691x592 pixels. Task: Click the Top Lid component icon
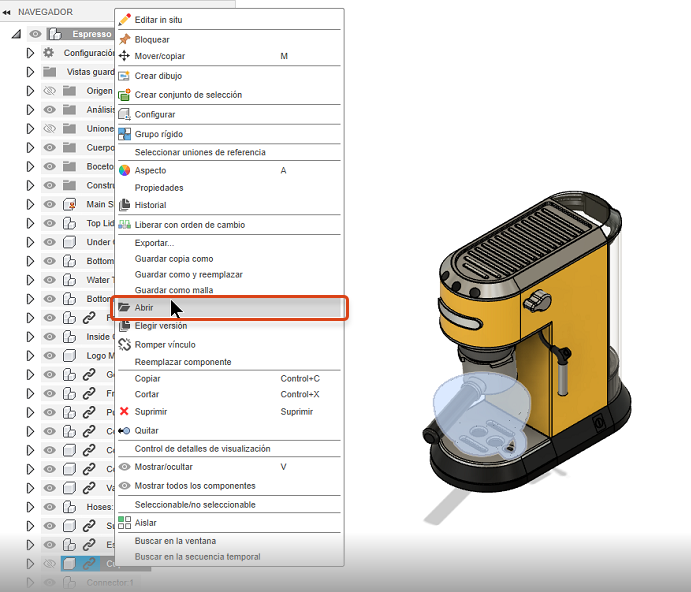tap(69, 223)
